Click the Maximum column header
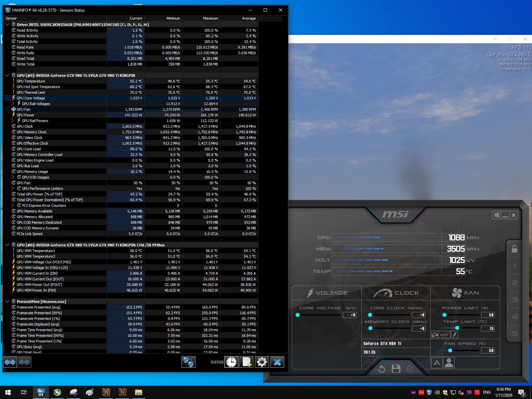This screenshot has height=399, width=532. click(x=201, y=18)
